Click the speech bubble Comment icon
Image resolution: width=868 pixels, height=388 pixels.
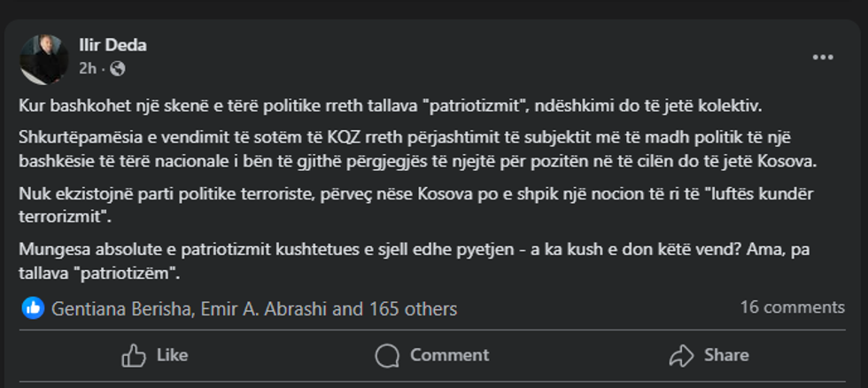click(387, 355)
